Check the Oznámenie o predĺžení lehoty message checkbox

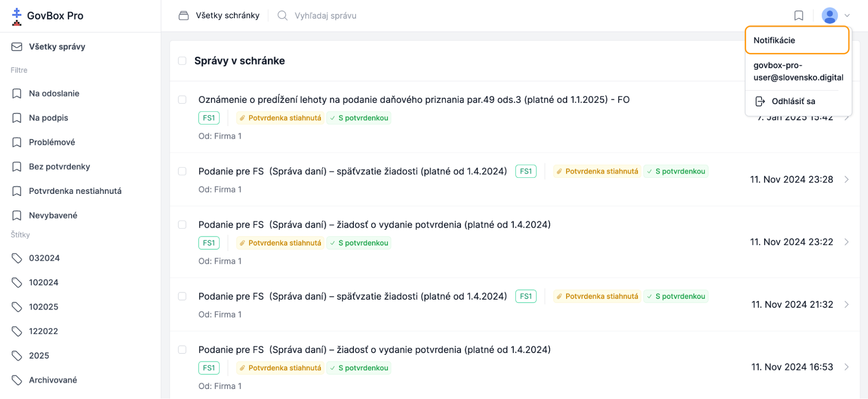click(182, 100)
